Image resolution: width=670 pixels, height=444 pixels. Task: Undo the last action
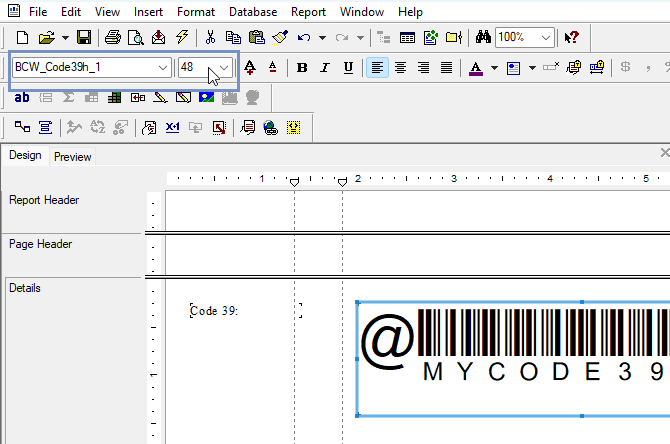304,38
